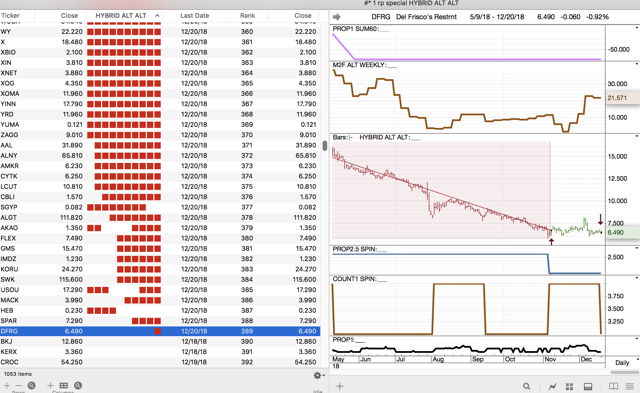The height and width of the screenshot is (393, 640).
Task: Select the WY ticker row
Action: pos(160,31)
